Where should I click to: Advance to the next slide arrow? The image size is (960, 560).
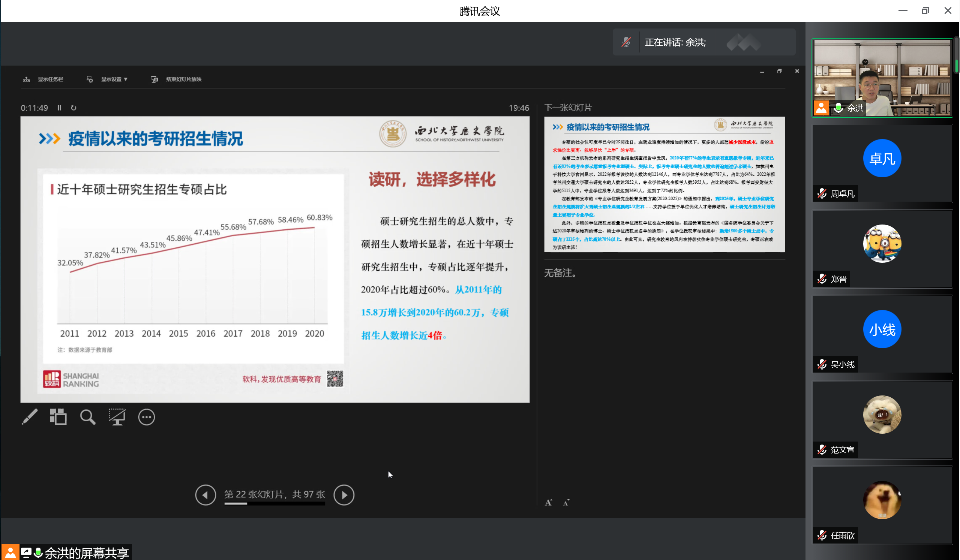click(343, 494)
